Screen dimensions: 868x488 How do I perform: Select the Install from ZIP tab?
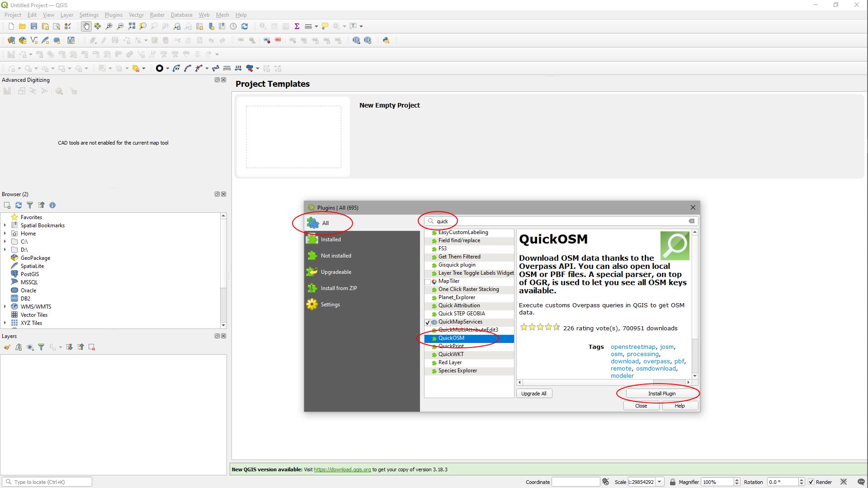(x=362, y=288)
